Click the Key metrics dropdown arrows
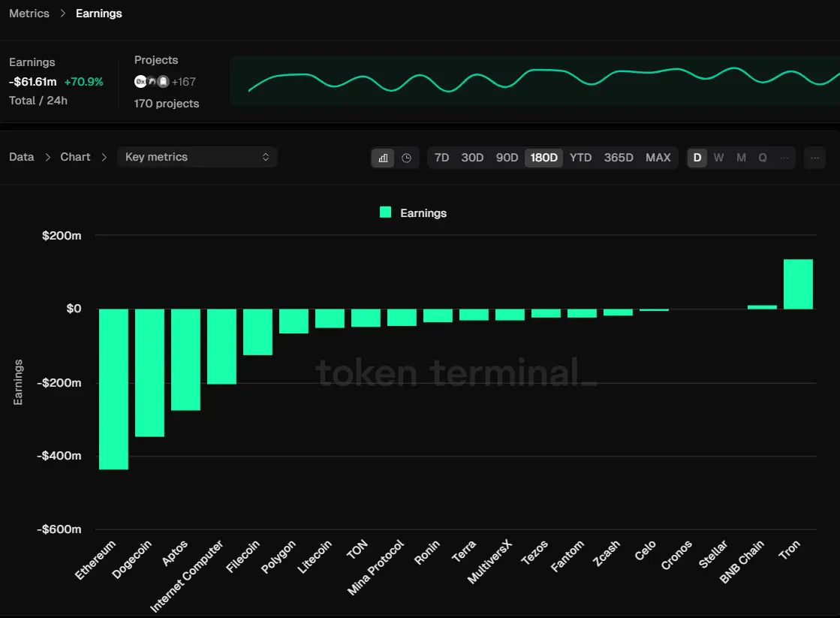 click(x=266, y=157)
